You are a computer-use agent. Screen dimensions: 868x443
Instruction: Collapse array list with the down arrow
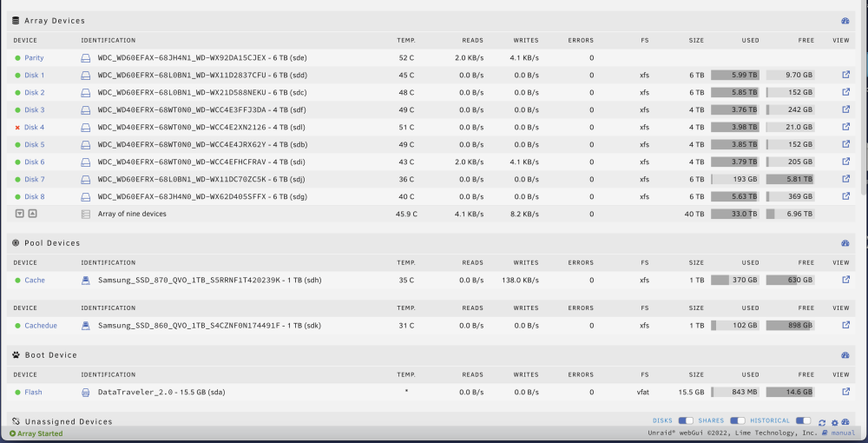[x=20, y=213]
